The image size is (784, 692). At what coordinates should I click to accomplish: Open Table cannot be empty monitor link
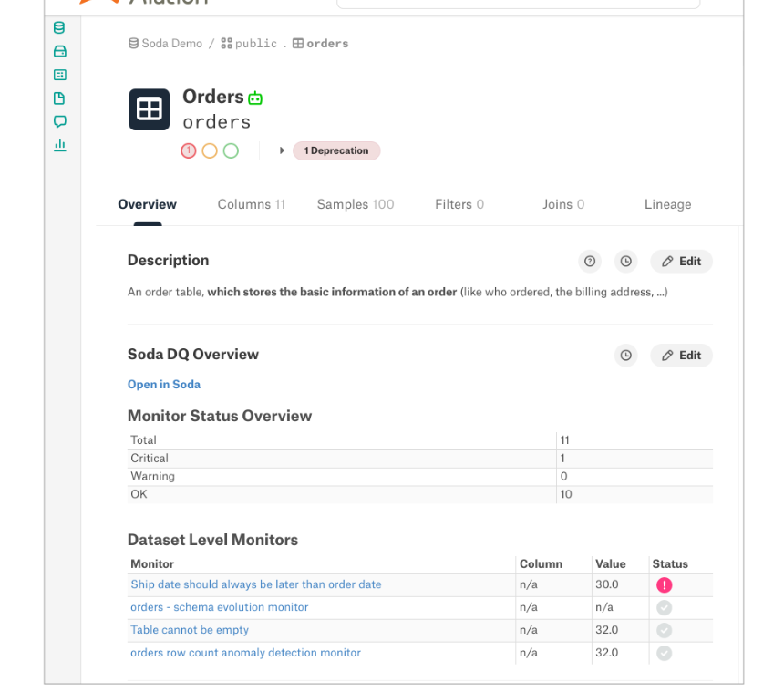tap(190, 630)
